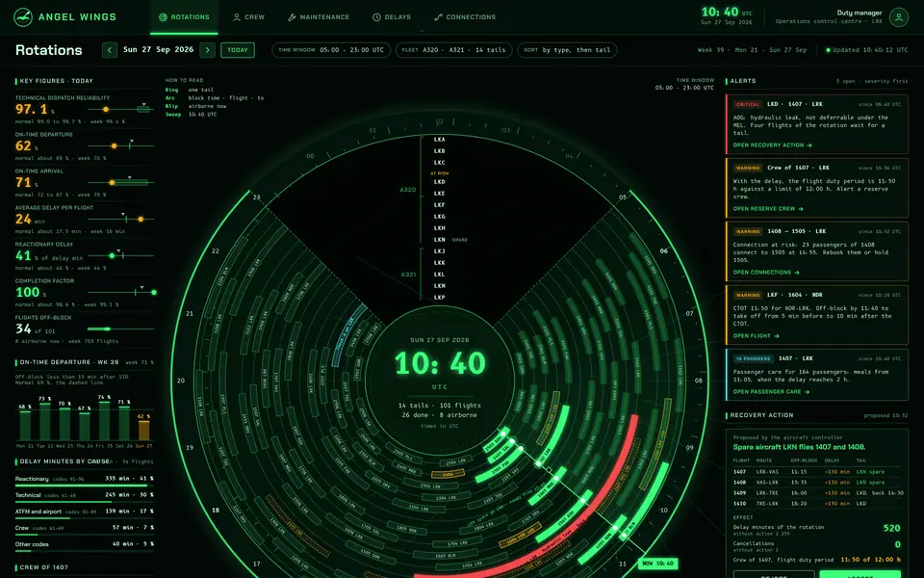The width and height of the screenshot is (924, 578).
Task: Click the link icon beside Connections
Action: tap(438, 17)
